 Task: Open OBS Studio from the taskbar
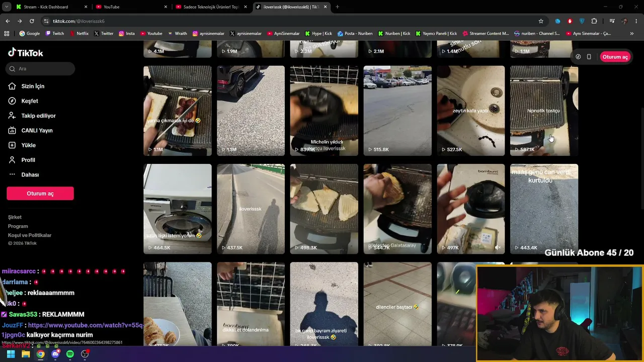tap(85, 354)
